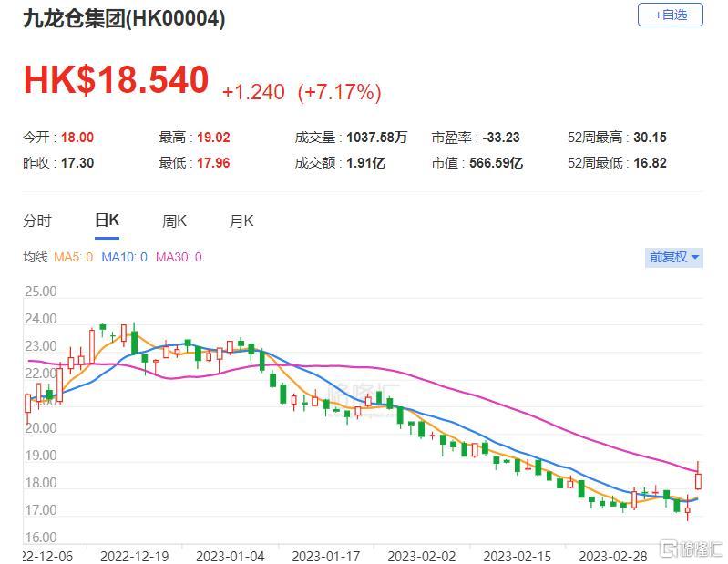Click the 52周最低 value 16.82
728x564 pixels.
(650, 163)
